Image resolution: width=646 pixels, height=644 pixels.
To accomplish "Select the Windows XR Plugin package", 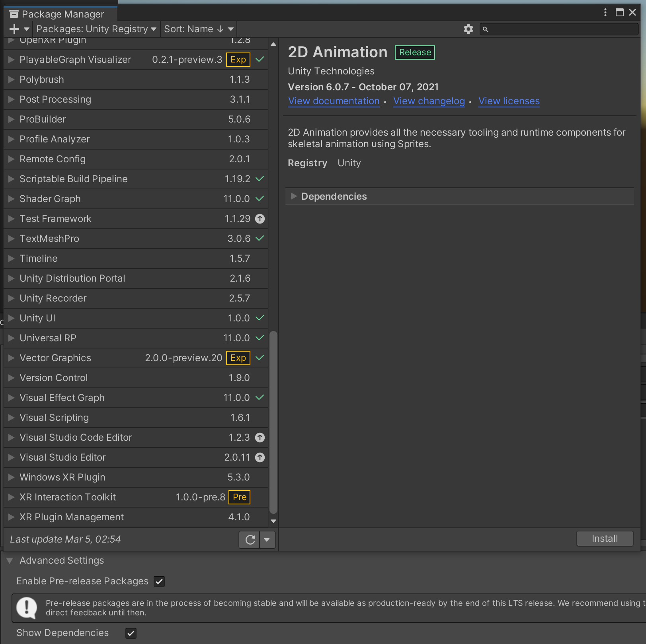I will [x=136, y=477].
